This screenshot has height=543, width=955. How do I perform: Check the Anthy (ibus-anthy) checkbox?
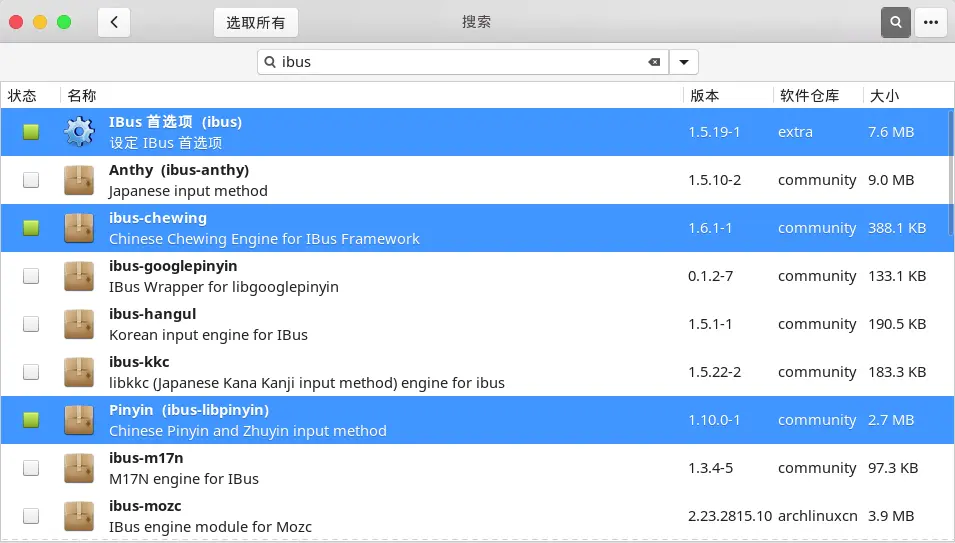tap(31, 180)
